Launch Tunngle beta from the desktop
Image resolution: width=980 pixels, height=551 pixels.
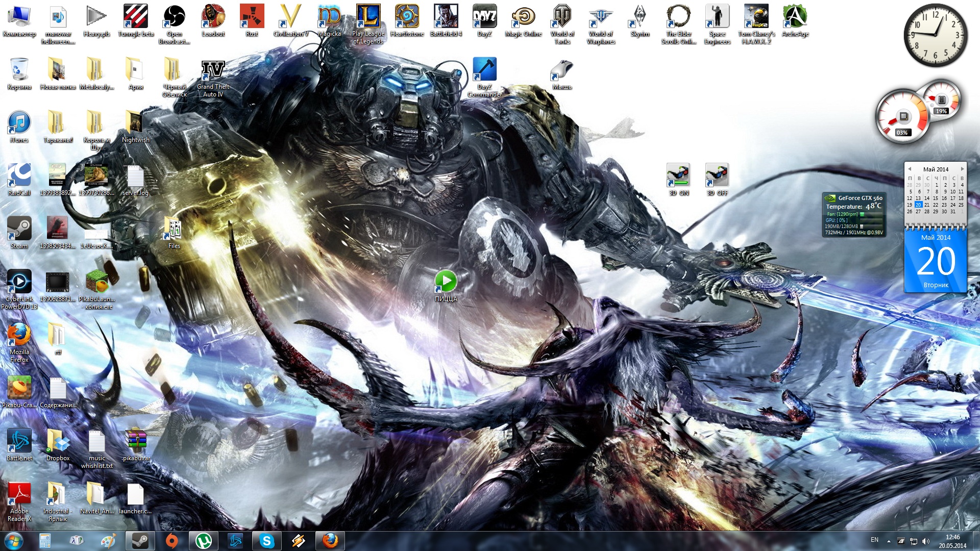[136, 21]
